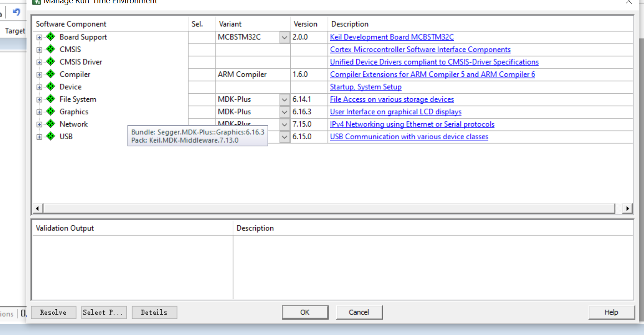644x335 pixels.
Task: Open the Board Support variant dropdown
Action: pos(284,37)
